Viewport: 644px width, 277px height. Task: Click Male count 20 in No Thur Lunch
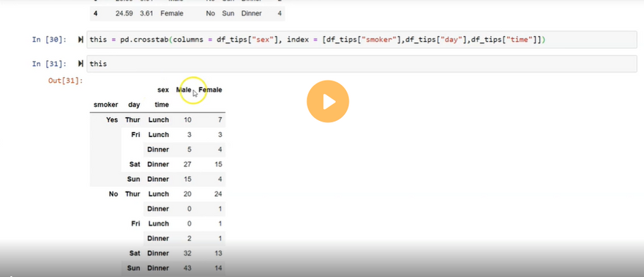coord(187,194)
